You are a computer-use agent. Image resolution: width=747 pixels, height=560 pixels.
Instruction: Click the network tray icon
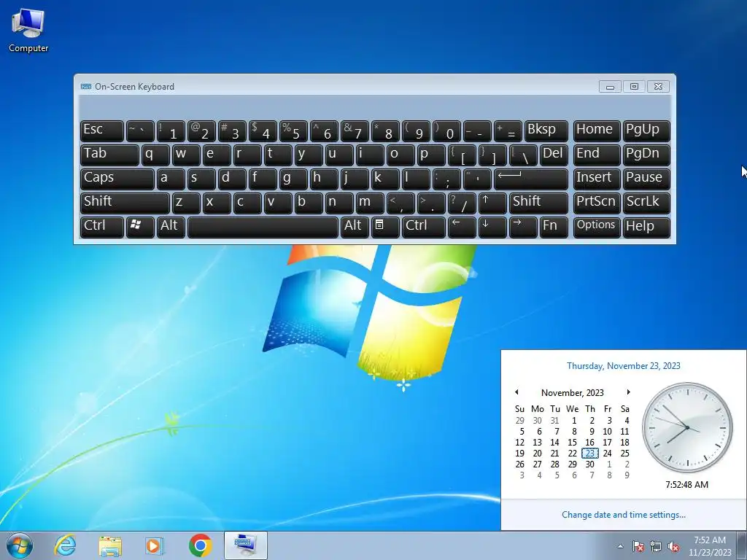656,546
